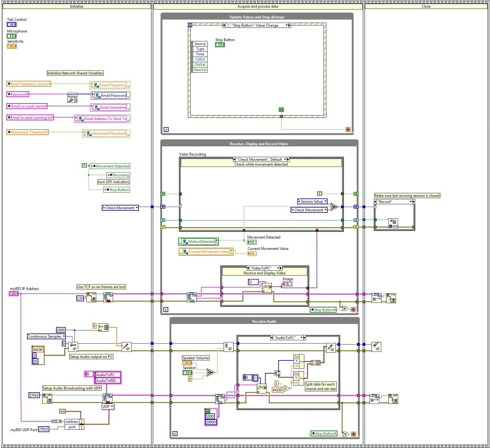Viewport: 490px width, 448px height.
Task: Click the Sound Output Set Volume node
Action: (229, 347)
